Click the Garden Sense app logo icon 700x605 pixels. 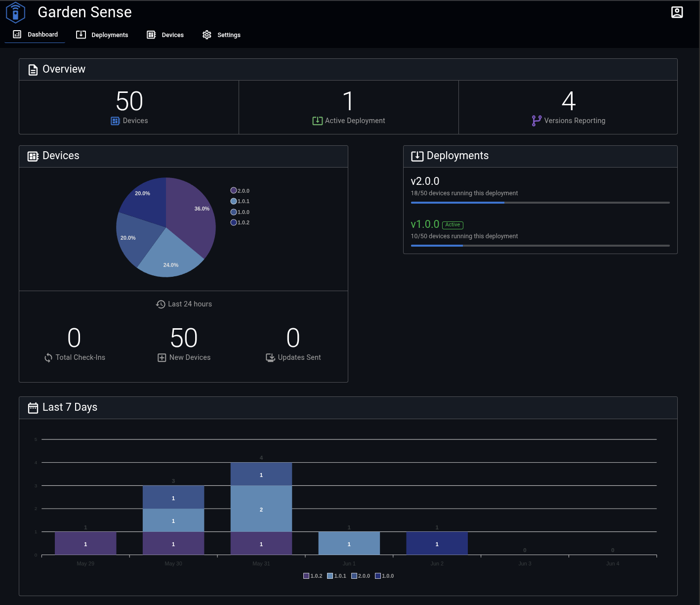15,12
